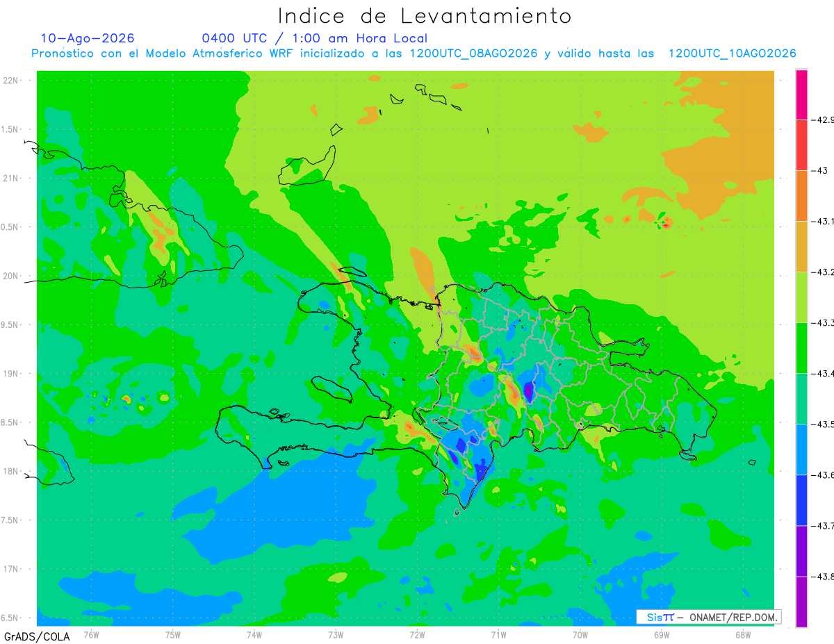Image resolution: width=834 pixels, height=644 pixels.
Task: Click the 22N latitude axis label
Action: coord(12,80)
